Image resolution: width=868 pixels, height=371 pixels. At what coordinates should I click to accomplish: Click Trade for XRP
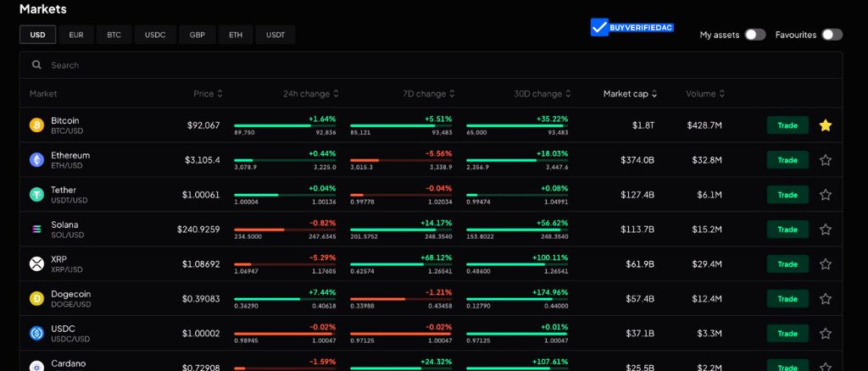pyautogui.click(x=787, y=263)
